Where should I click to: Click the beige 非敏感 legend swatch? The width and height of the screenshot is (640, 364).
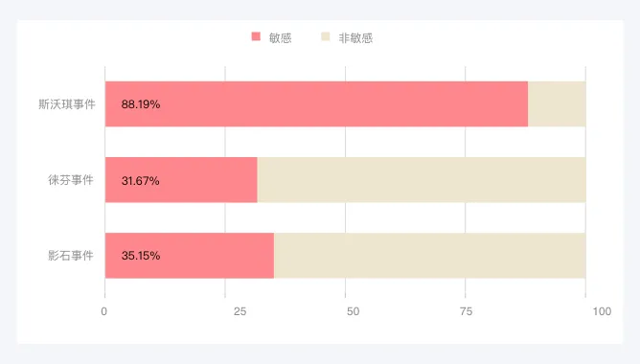[x=326, y=36]
